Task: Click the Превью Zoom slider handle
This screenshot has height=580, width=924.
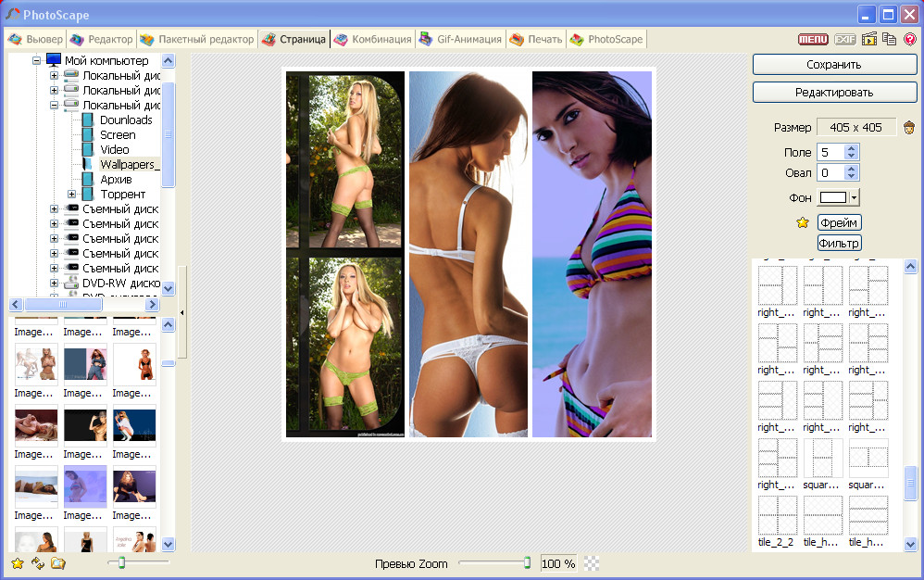Action: tap(528, 563)
